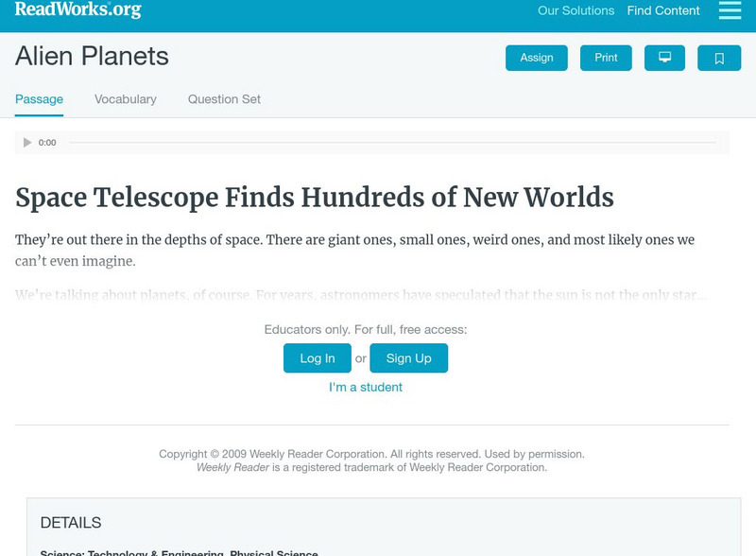756x556 pixels.
Task: Open the Our Solutions menu
Action: click(x=576, y=11)
